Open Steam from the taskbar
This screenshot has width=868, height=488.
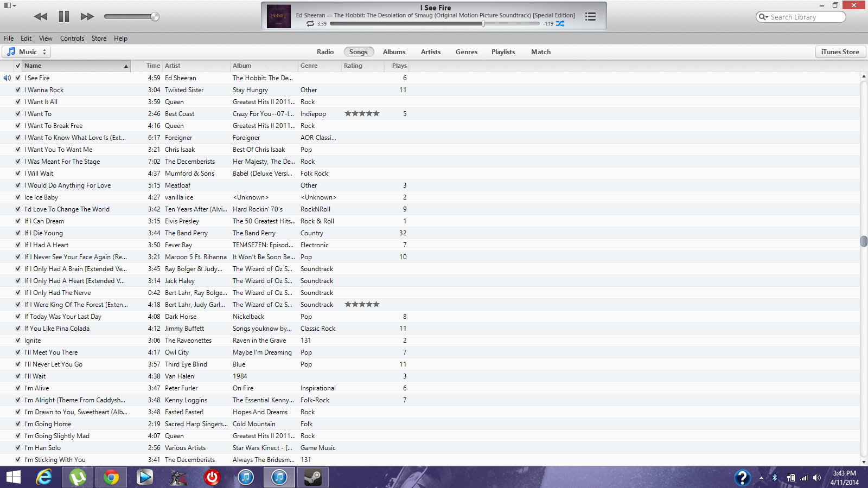(312, 477)
